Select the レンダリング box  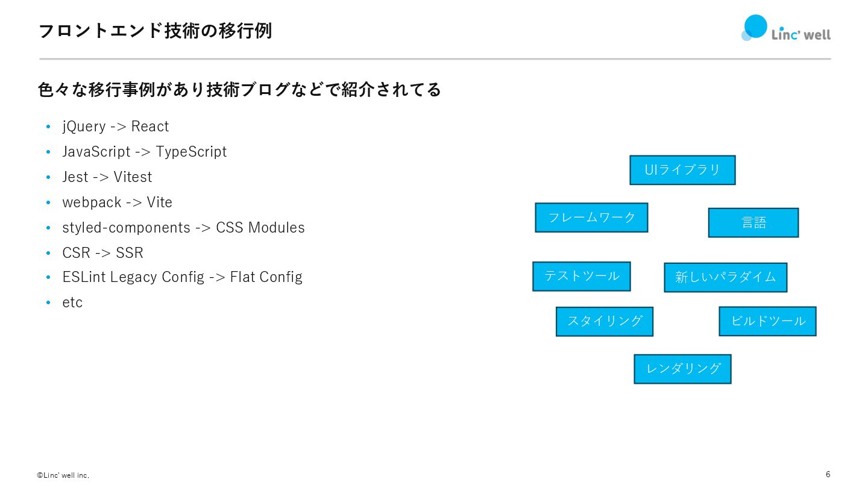point(682,369)
